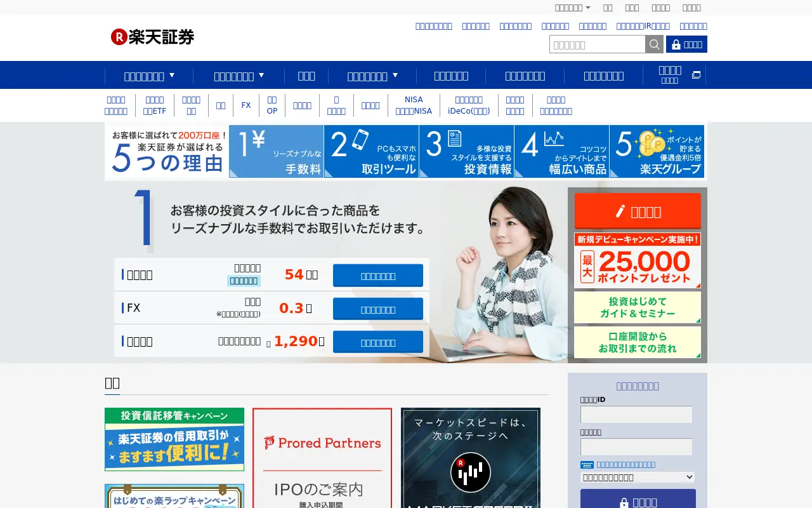
Task: Select reason tab 5 楽天グループ
Action: tap(657, 151)
